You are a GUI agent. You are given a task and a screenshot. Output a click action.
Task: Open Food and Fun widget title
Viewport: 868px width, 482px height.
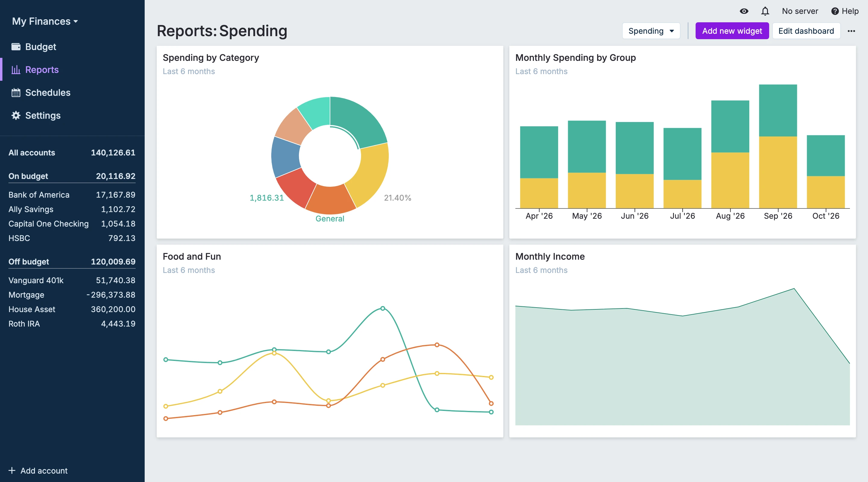(192, 256)
